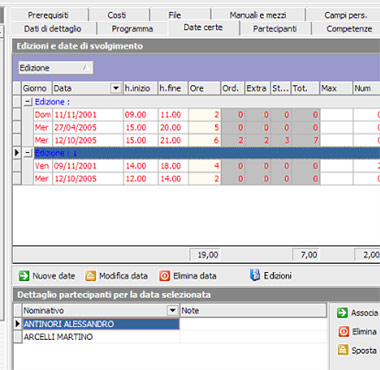Select the date cell 09/11/2001
The width and height of the screenshot is (380, 370).
pyautogui.click(x=88, y=166)
